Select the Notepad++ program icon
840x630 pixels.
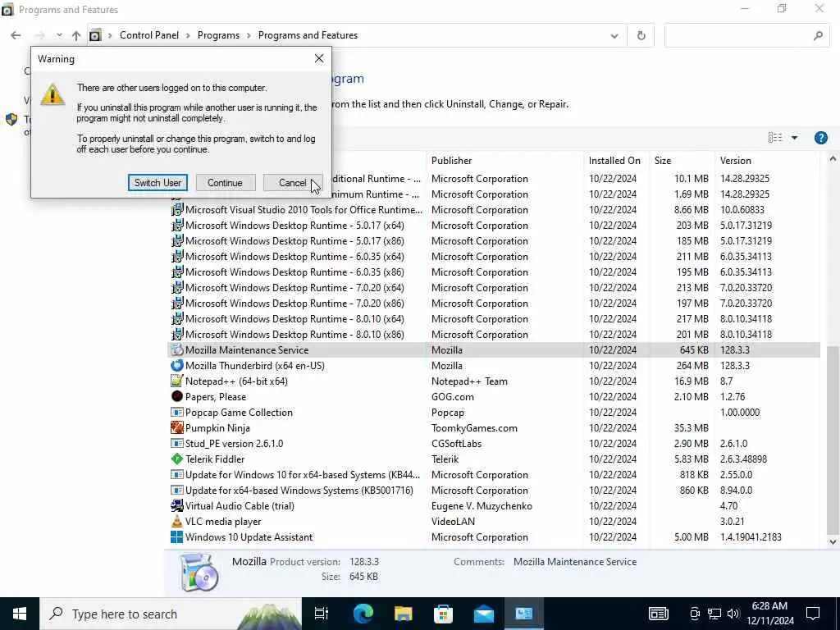point(177,381)
